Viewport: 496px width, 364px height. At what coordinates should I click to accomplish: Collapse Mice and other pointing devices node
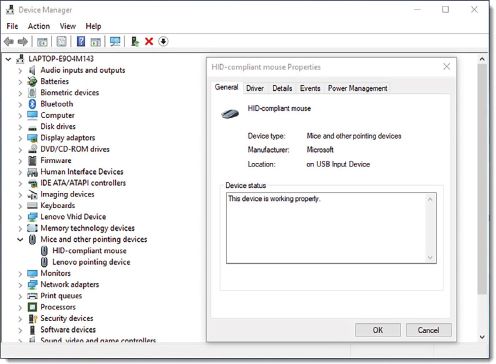20,240
